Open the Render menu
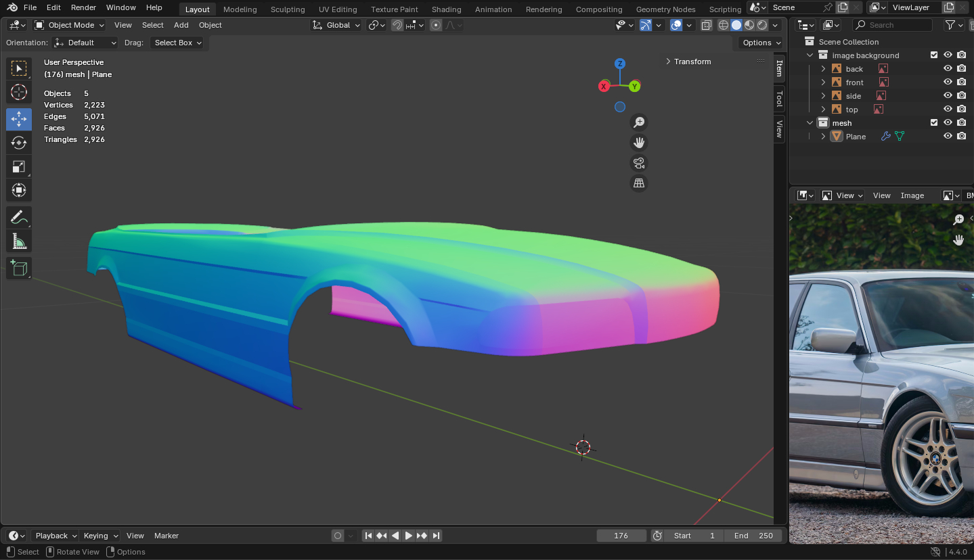This screenshot has height=560, width=974. click(83, 7)
